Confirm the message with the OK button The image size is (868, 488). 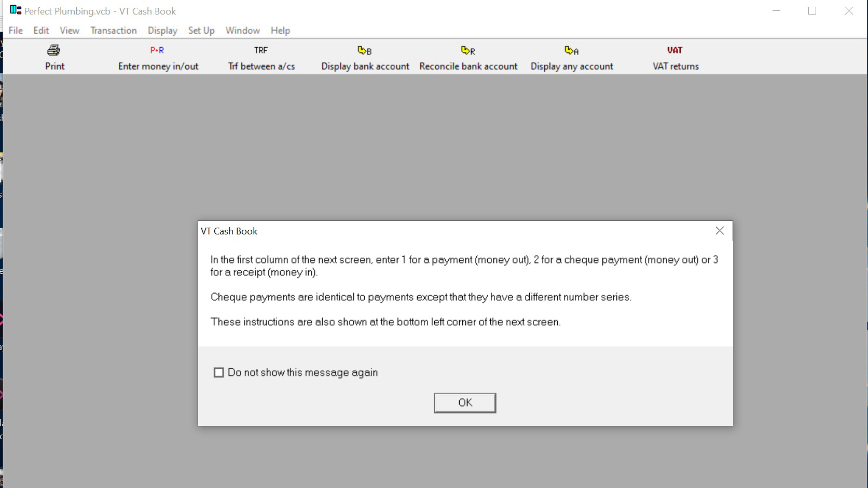click(x=465, y=403)
